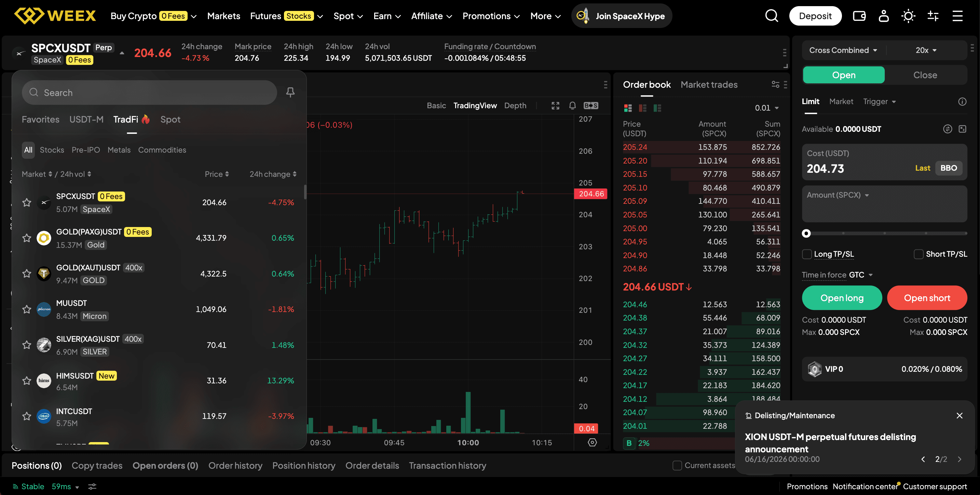Image resolution: width=980 pixels, height=495 pixels.
Task: Switch theme with the sun icon
Action: (x=909, y=16)
